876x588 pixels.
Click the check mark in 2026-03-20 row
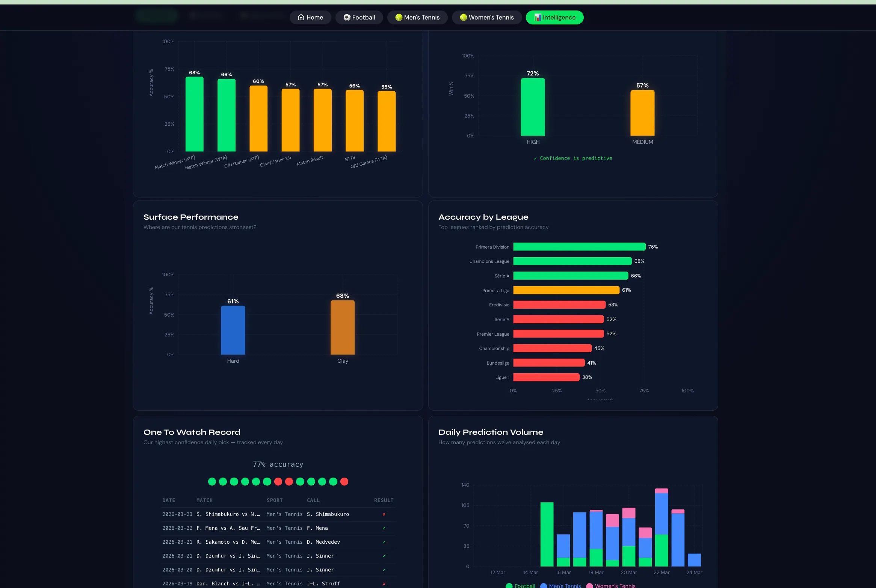pyautogui.click(x=384, y=570)
